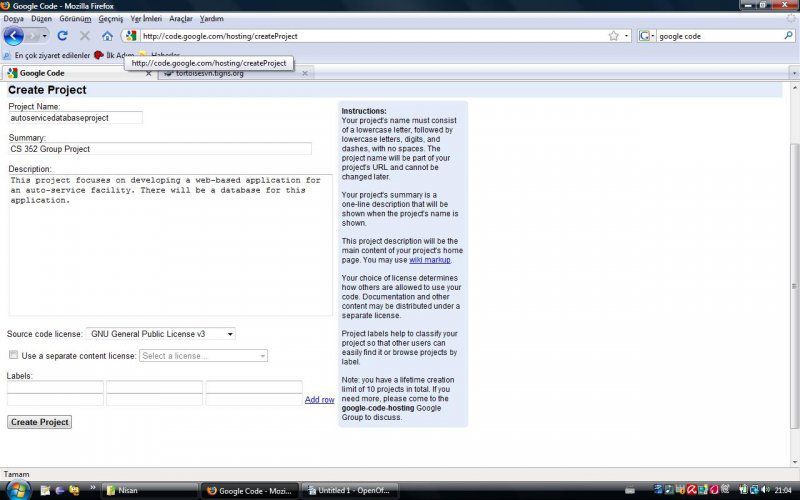Click the Project Name text field
This screenshot has width=800, height=500.
(x=75, y=117)
